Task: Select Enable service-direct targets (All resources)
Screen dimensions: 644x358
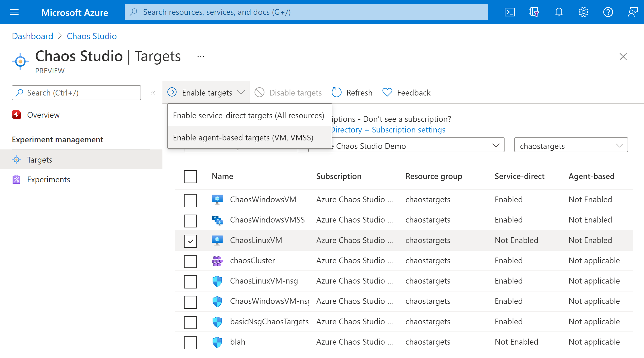Action: 248,115
